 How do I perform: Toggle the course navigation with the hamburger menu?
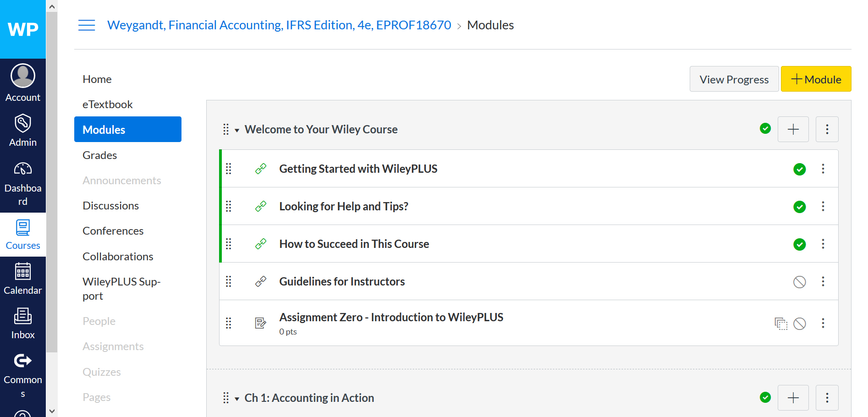point(87,25)
